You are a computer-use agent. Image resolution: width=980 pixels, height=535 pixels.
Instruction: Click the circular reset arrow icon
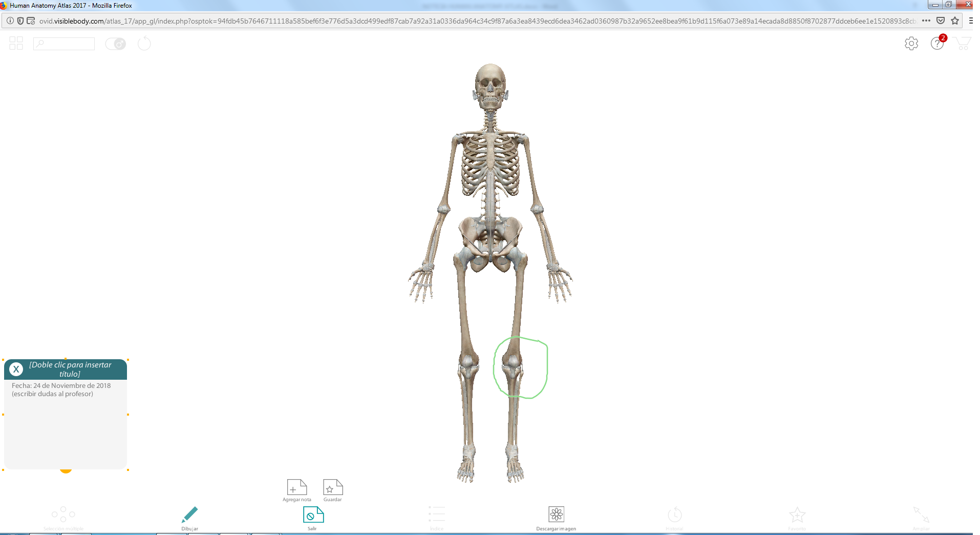144,44
